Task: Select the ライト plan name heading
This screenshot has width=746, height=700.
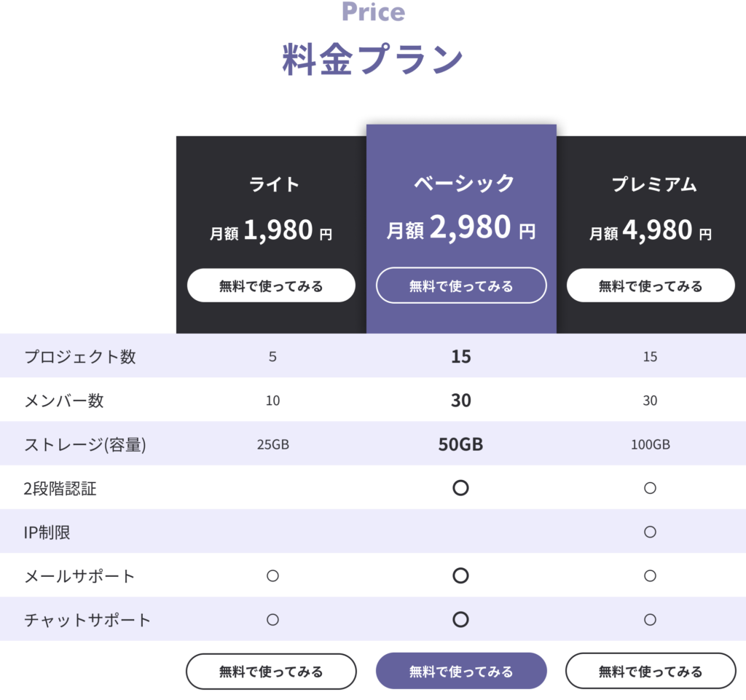Action: click(274, 184)
